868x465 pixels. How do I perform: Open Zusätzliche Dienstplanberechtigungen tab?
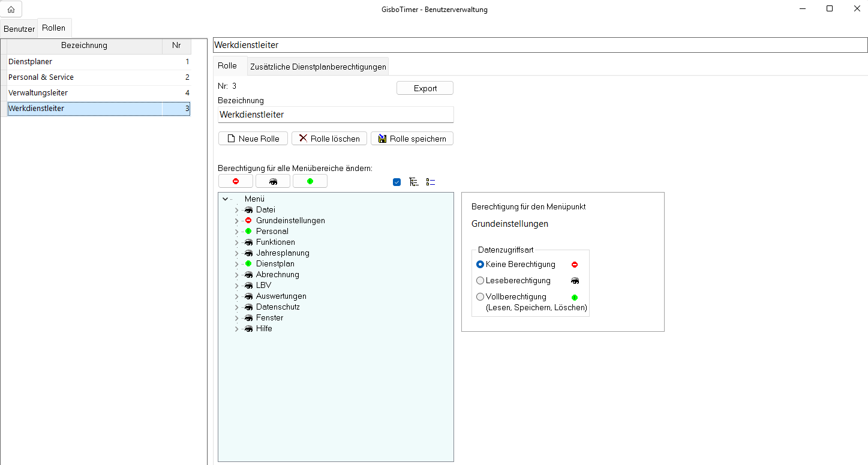click(x=318, y=67)
